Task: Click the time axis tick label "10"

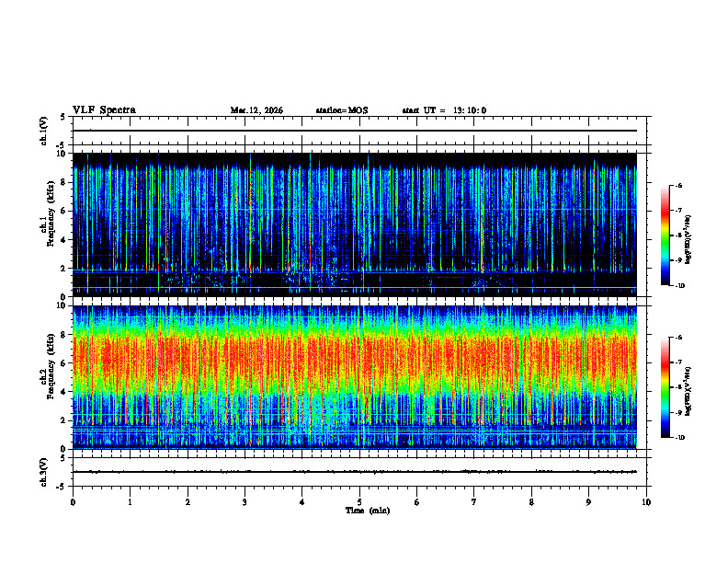Action: (x=646, y=502)
